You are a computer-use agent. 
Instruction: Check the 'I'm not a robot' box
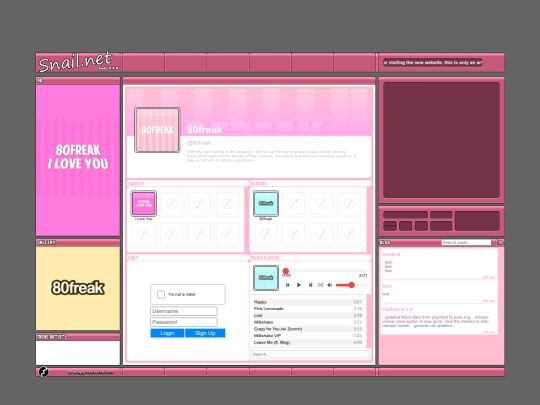coord(161,294)
